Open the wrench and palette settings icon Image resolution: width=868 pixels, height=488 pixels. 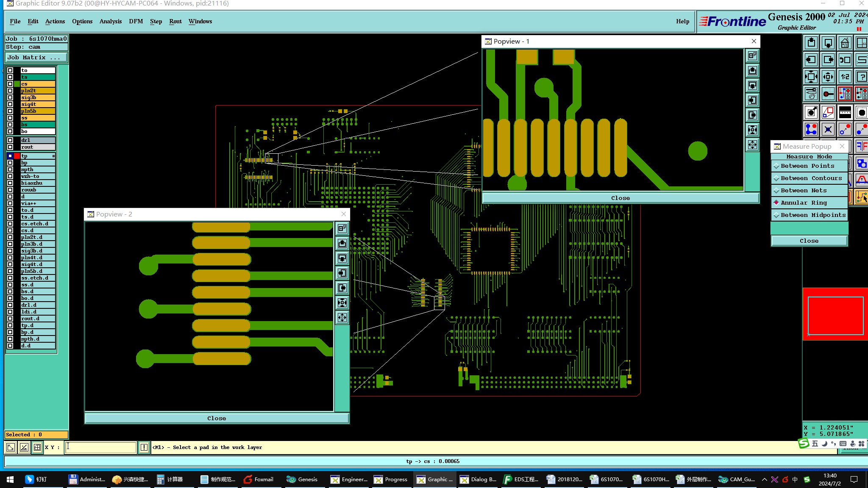[811, 94]
